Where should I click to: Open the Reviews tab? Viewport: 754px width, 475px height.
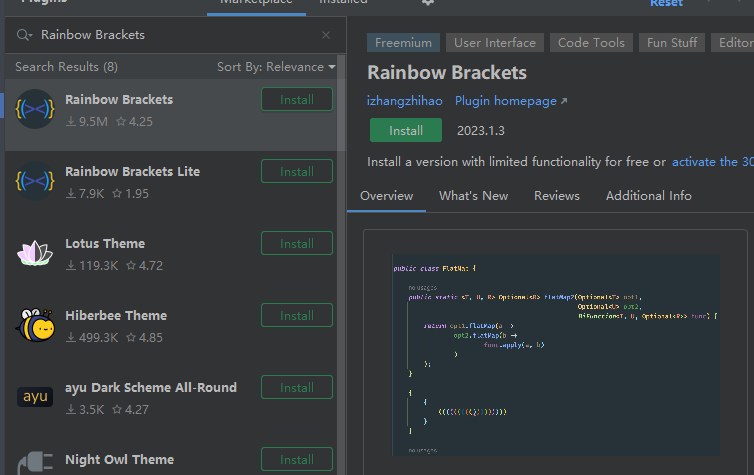click(x=557, y=196)
